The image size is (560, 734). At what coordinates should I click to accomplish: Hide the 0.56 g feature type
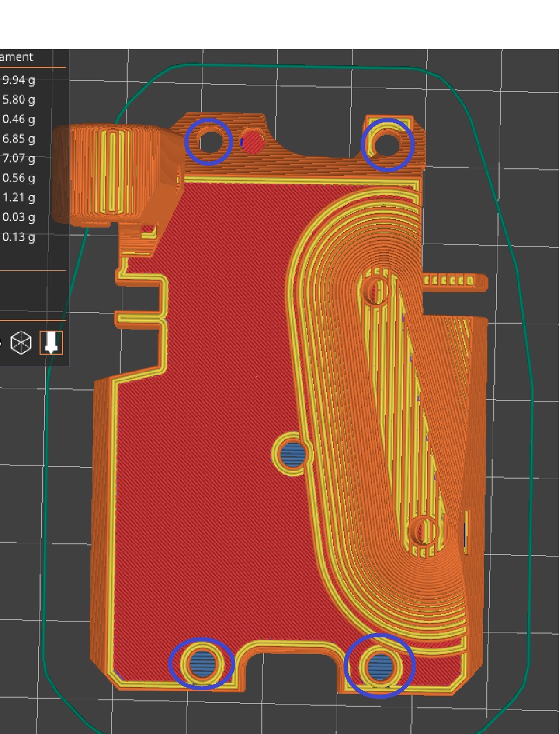pos(19,177)
